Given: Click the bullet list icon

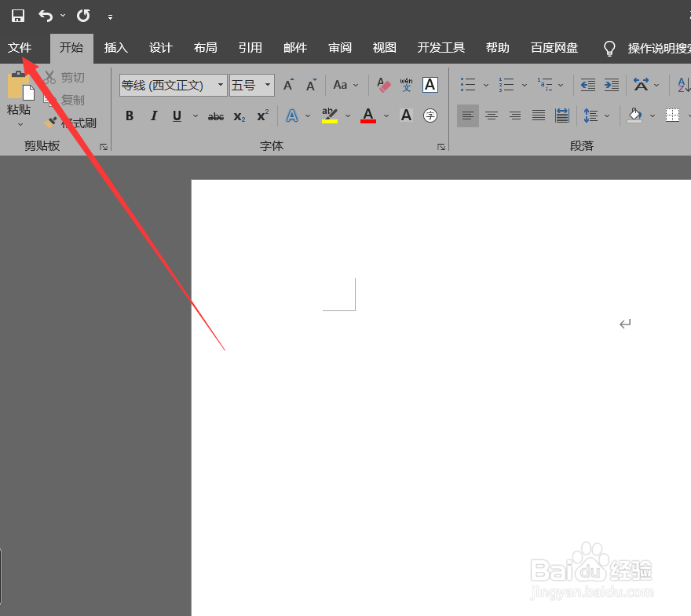Looking at the screenshot, I should point(467,85).
